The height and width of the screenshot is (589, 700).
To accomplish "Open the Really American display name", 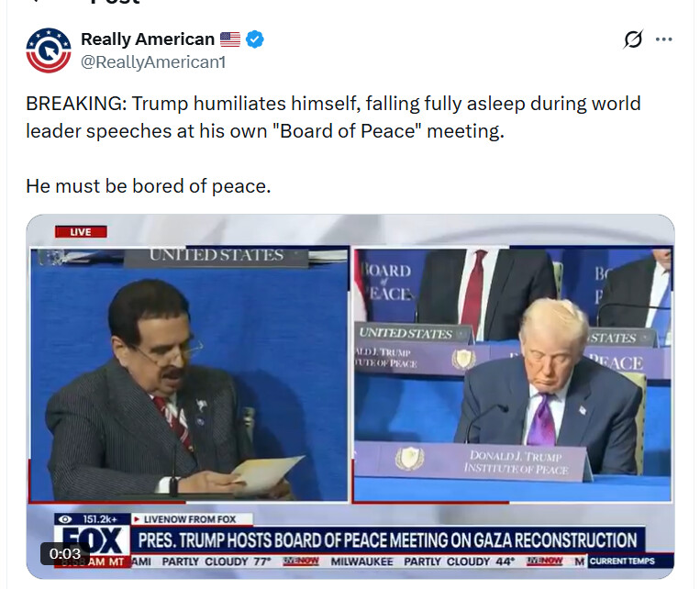I will (148, 39).
